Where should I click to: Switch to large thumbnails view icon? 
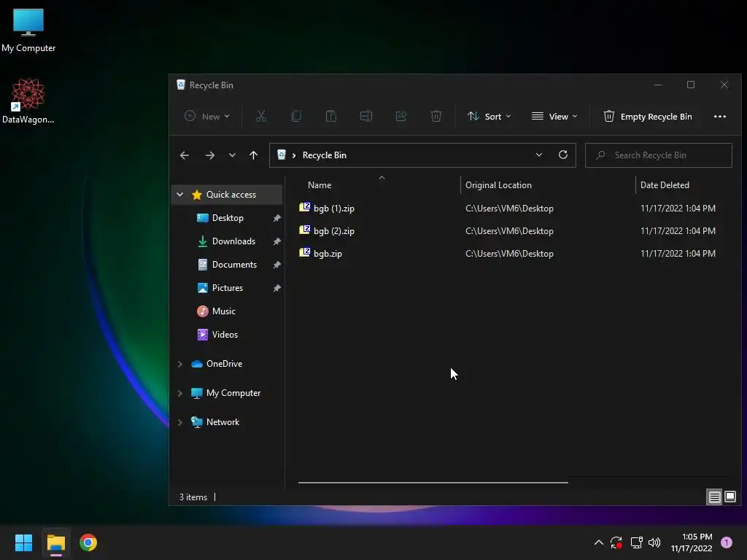[730, 497]
